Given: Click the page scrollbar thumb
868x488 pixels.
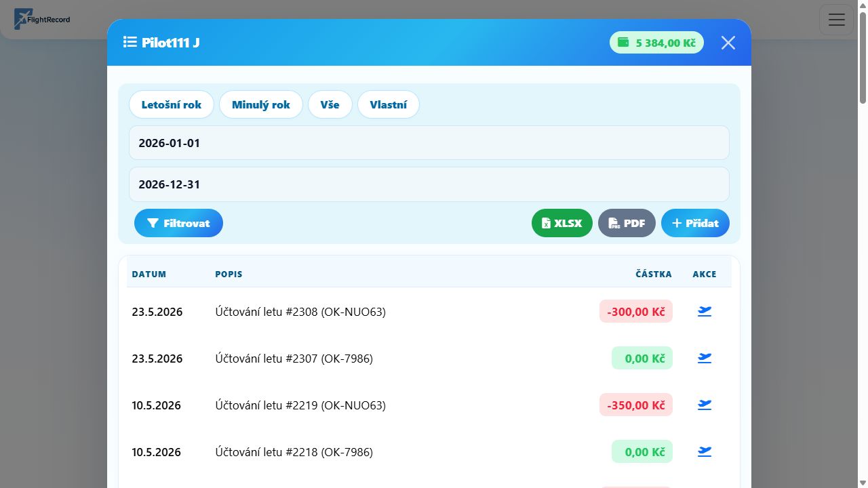Looking at the screenshot, I should click(x=863, y=58).
